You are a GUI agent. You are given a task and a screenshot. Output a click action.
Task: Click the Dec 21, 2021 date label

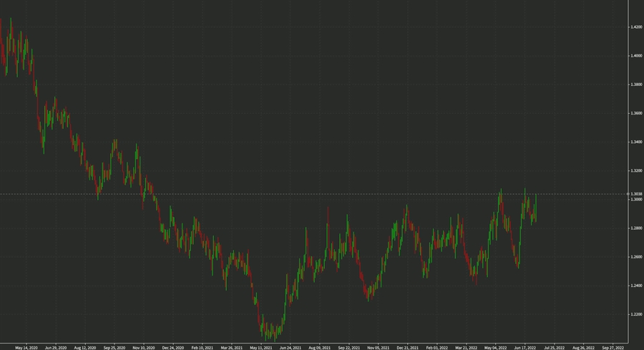pyautogui.click(x=408, y=348)
